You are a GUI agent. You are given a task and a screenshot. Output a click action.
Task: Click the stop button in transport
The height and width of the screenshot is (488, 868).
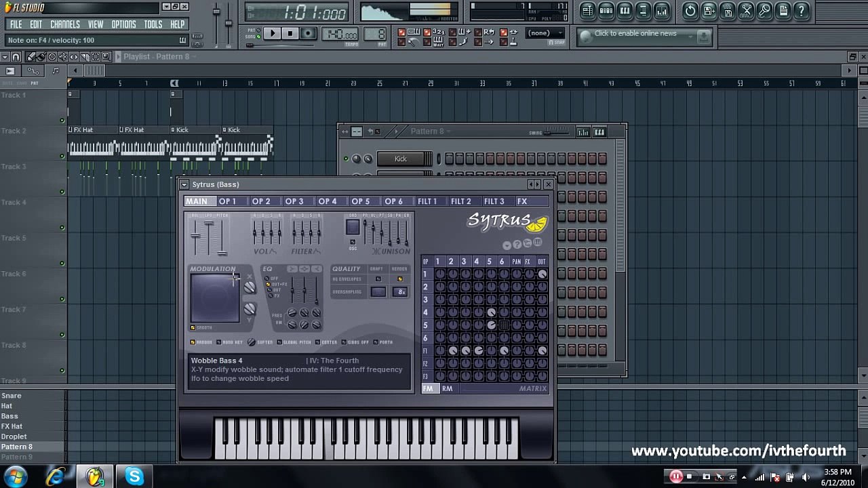[290, 33]
